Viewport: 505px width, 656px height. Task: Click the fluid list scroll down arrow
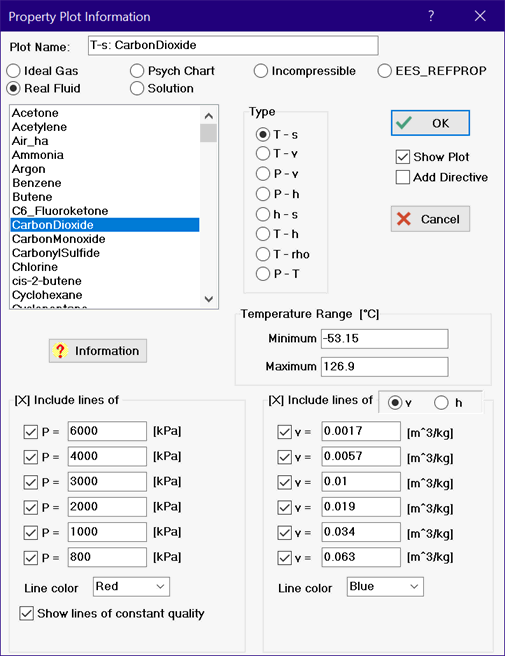(208, 299)
